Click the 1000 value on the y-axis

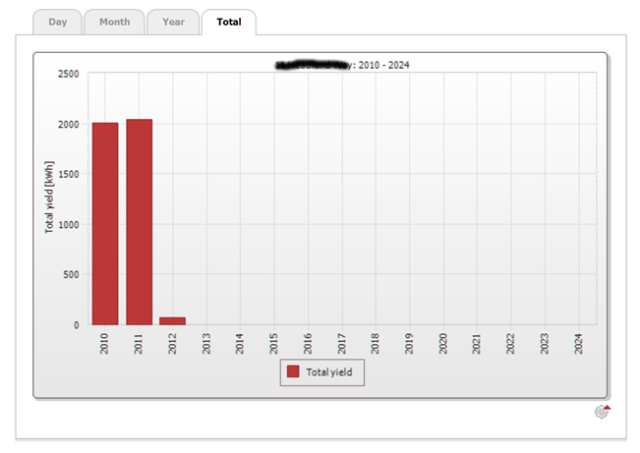click(x=69, y=225)
